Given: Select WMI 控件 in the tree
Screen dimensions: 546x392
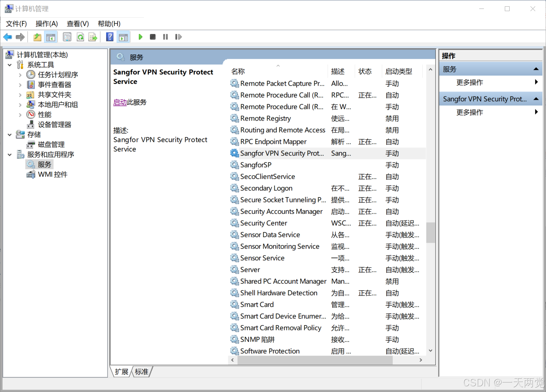Looking at the screenshot, I should click(x=53, y=174).
